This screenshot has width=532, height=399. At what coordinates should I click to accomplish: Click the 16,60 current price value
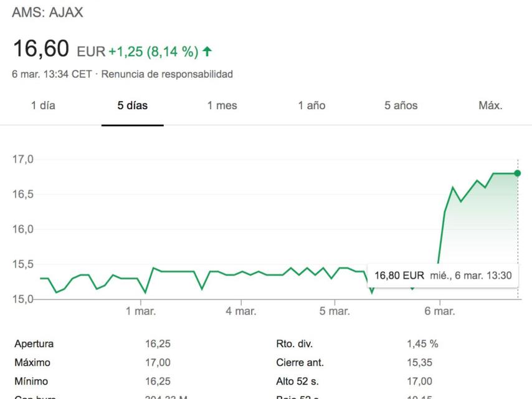click(40, 49)
